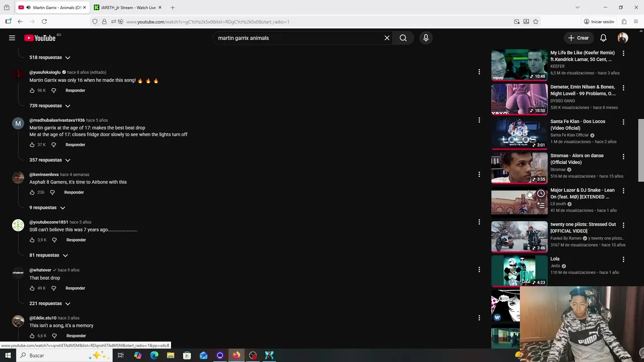Open Stromae Alors on danse thumbnail

519,168
